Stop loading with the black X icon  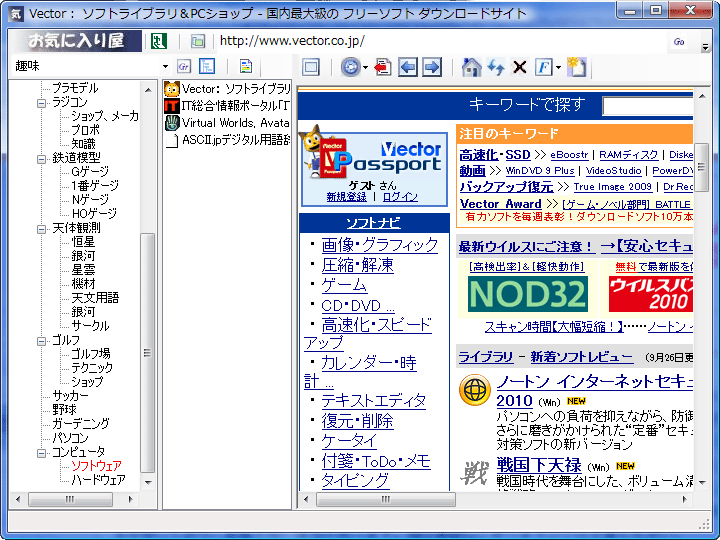[x=520, y=68]
